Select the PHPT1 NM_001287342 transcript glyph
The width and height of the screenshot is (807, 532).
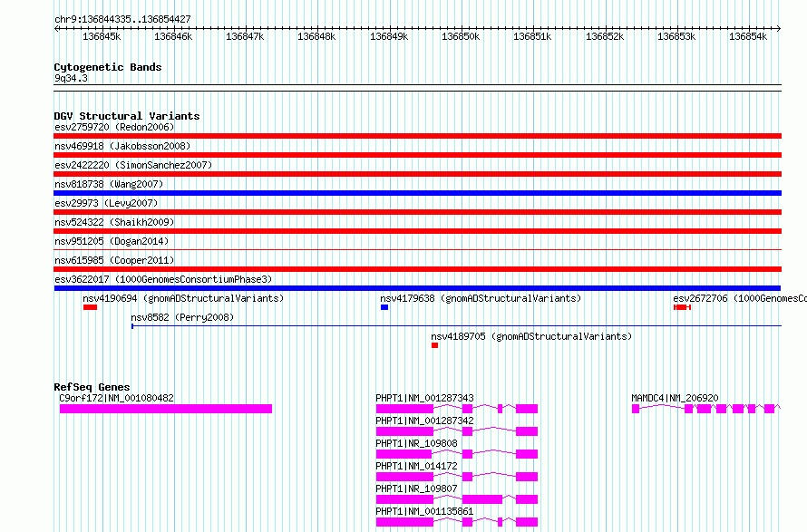click(x=457, y=431)
